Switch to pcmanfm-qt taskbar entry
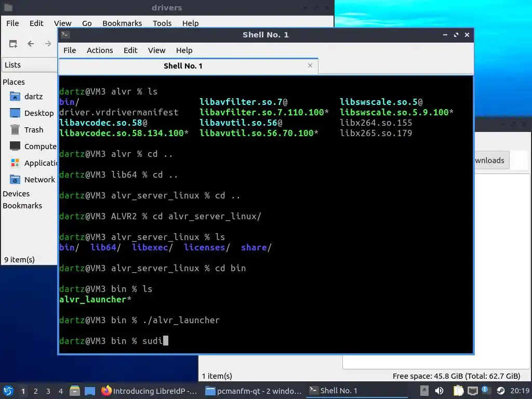The width and height of the screenshot is (532, 399). coord(254,391)
